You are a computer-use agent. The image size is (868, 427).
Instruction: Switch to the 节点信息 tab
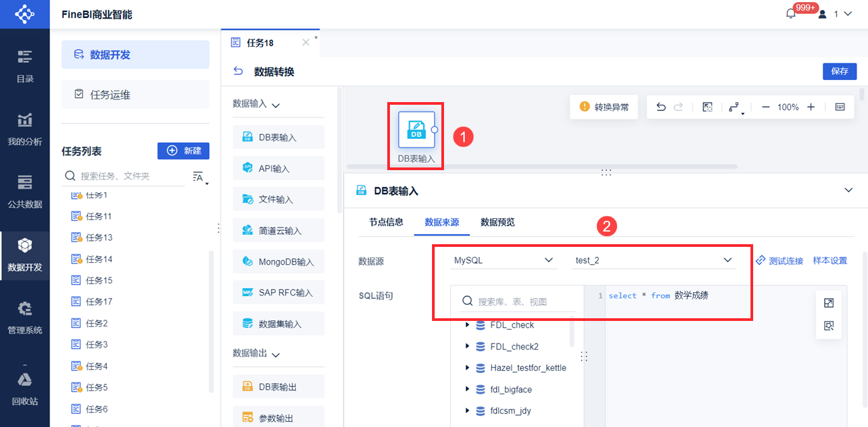[x=386, y=222]
